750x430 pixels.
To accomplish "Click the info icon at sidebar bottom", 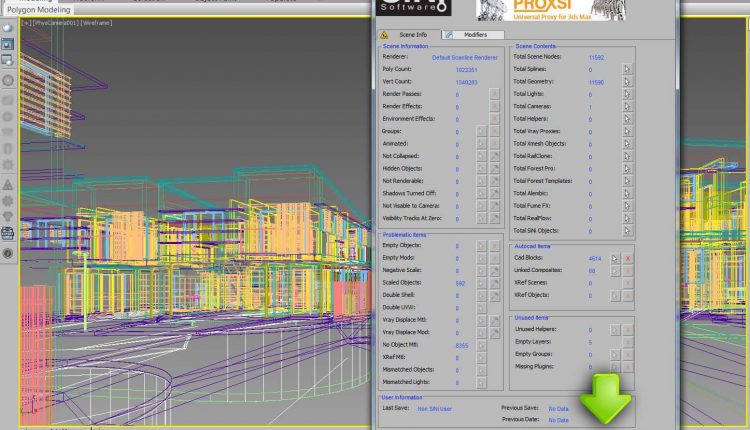I will click(8, 253).
